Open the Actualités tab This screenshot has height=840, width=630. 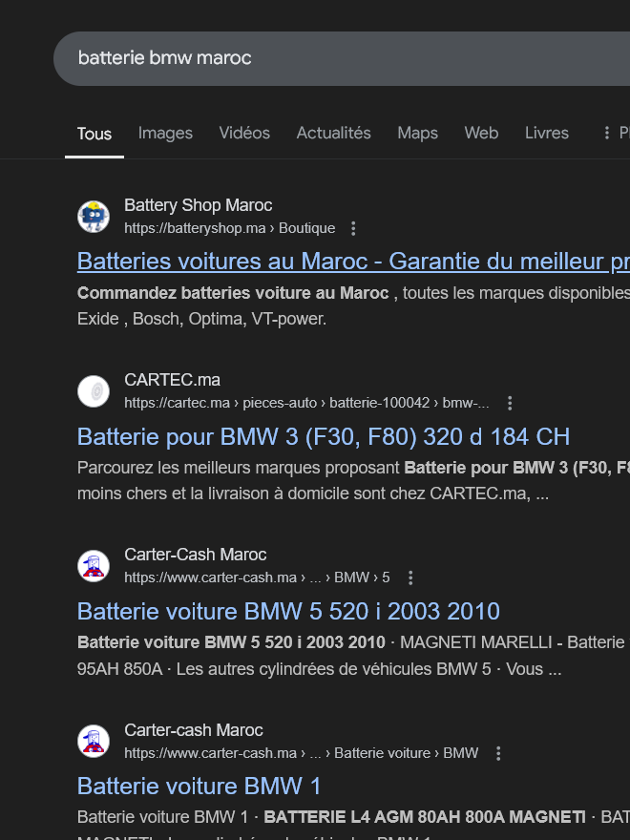[334, 133]
